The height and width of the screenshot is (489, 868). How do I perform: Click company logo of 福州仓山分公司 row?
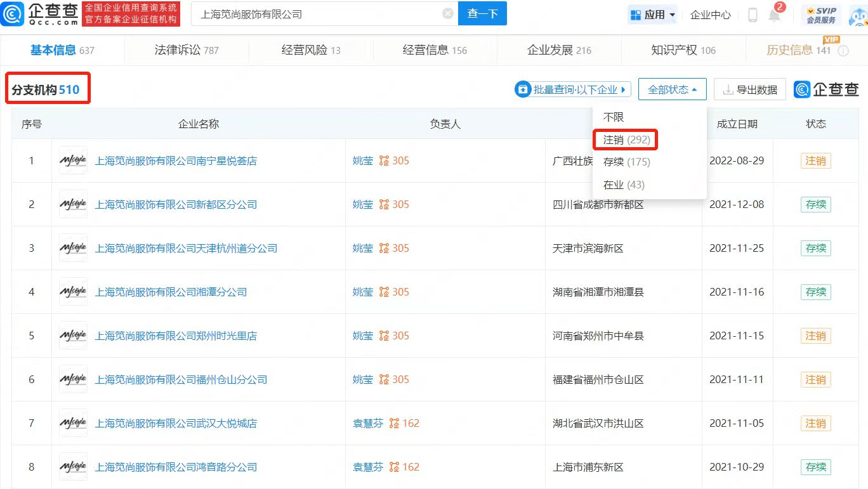[x=73, y=380]
